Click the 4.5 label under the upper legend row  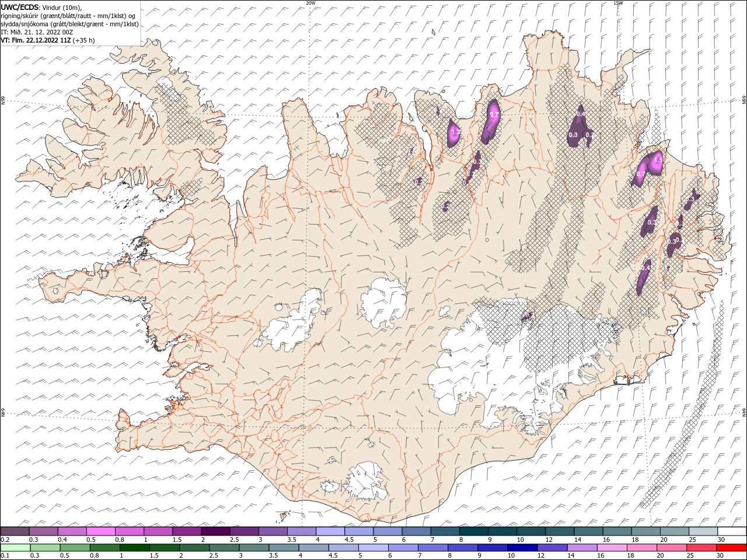tap(349, 540)
